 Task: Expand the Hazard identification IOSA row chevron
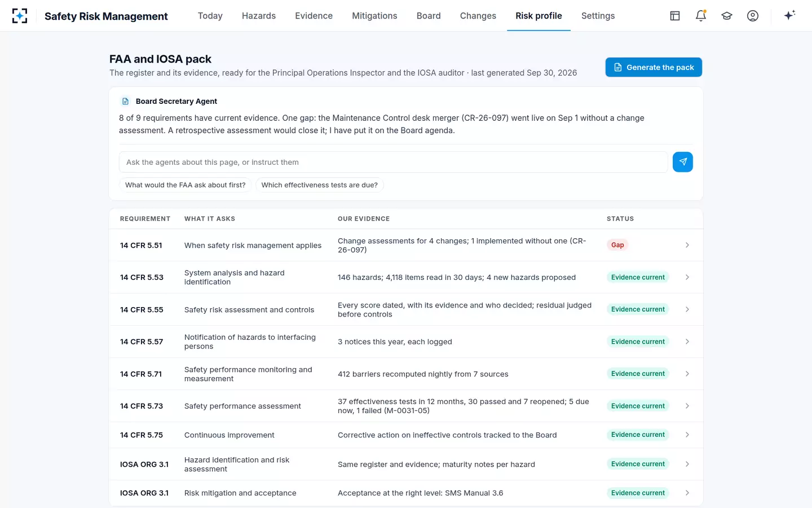click(687, 464)
